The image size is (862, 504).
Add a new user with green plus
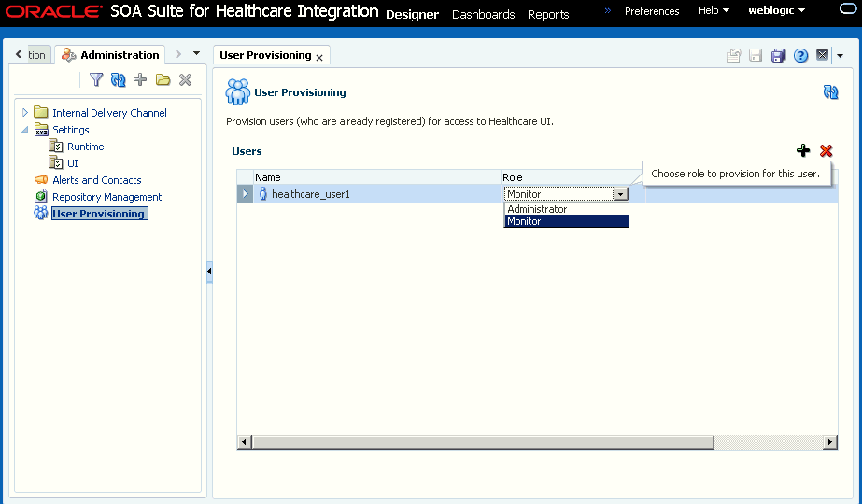803,150
